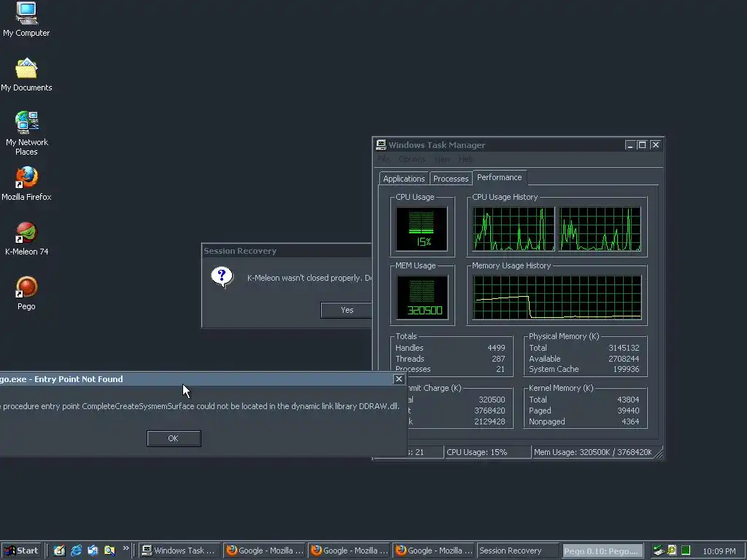Click the Task Manager title bar icon
747x560 pixels.
click(381, 145)
